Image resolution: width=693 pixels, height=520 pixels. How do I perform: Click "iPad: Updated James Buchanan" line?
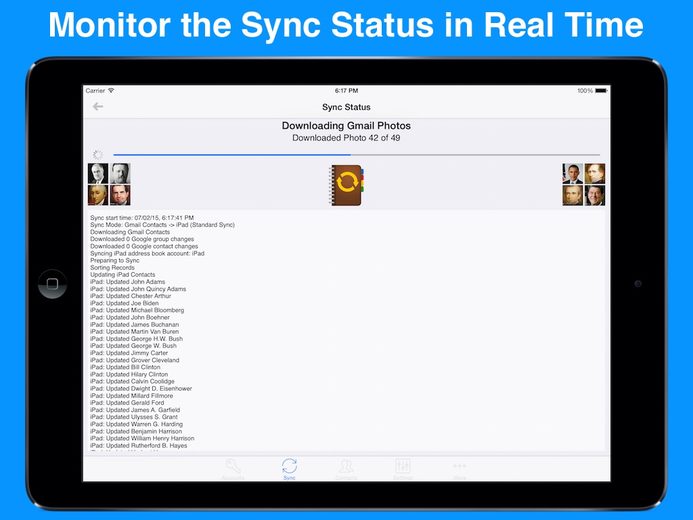click(x=134, y=325)
